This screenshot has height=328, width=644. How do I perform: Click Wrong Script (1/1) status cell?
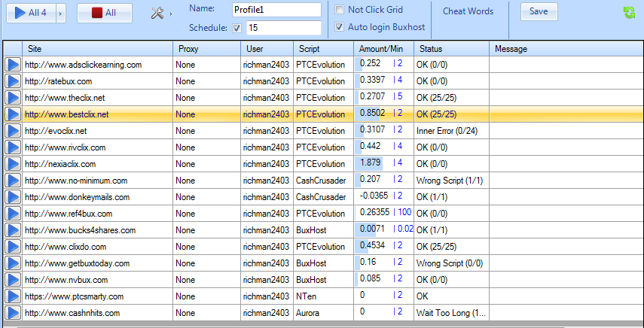[451, 181]
